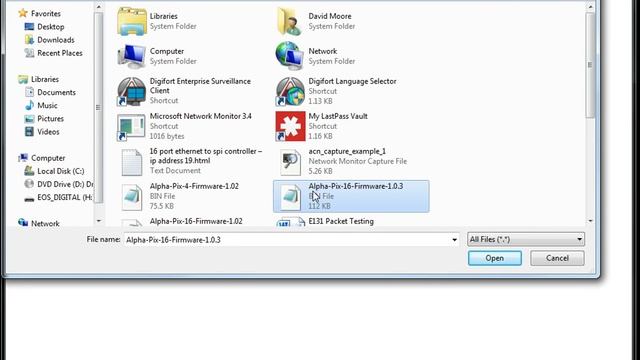Select Microsoft Network Monitor 3.4 name text
The image size is (640, 360).
point(200,116)
